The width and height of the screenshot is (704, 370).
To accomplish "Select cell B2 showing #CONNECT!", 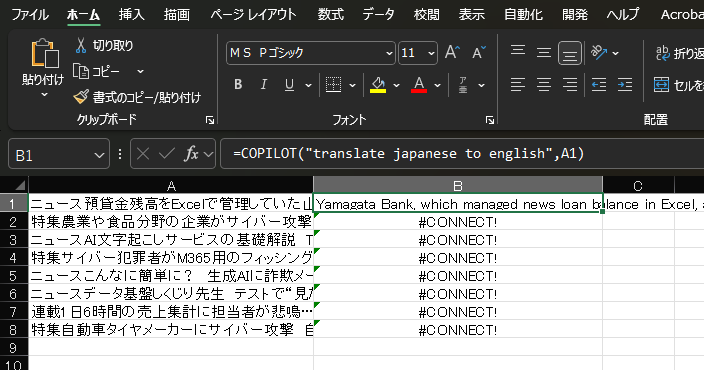I will pos(458,222).
